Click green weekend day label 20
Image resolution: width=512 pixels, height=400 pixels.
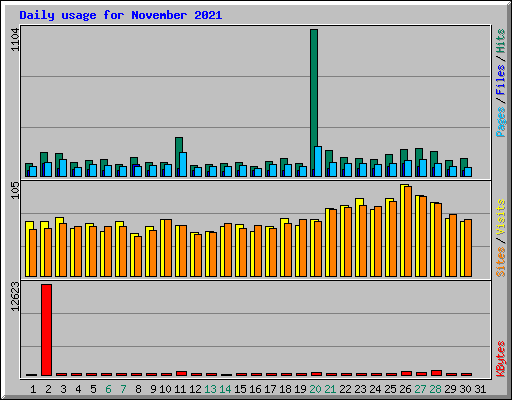[x=315, y=389]
